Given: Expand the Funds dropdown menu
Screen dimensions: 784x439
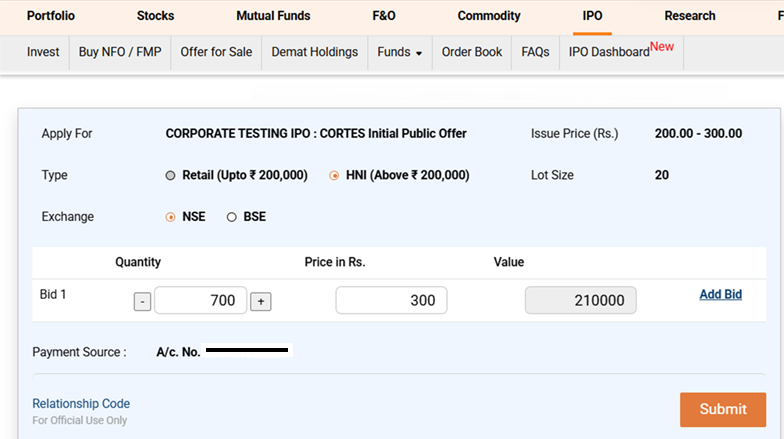Looking at the screenshot, I should coord(399,52).
